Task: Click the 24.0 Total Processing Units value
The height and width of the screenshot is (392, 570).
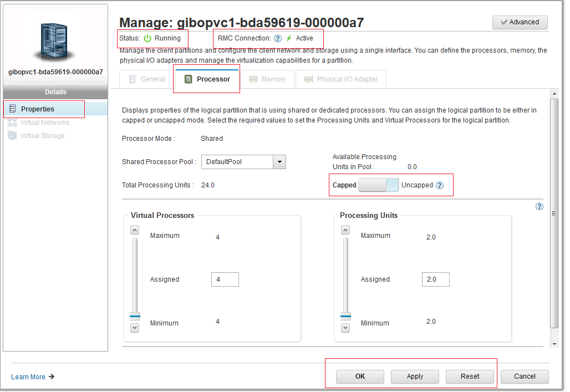Action: [208, 185]
